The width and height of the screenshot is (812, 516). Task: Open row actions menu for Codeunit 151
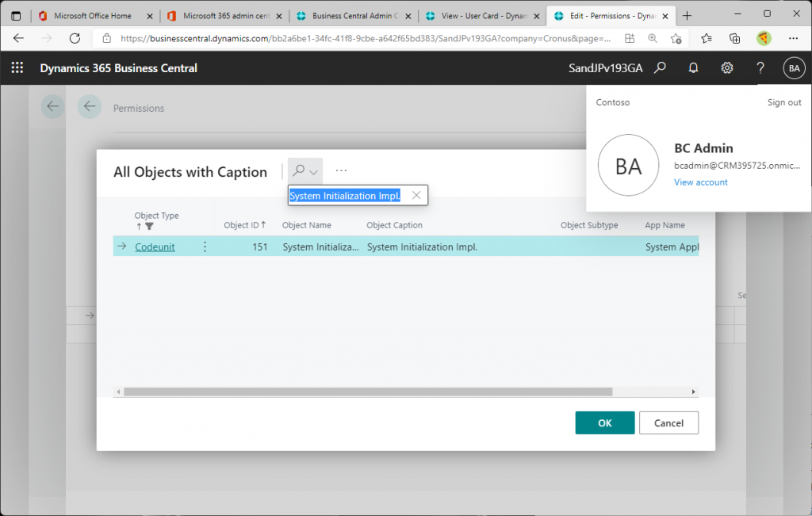pos(205,247)
